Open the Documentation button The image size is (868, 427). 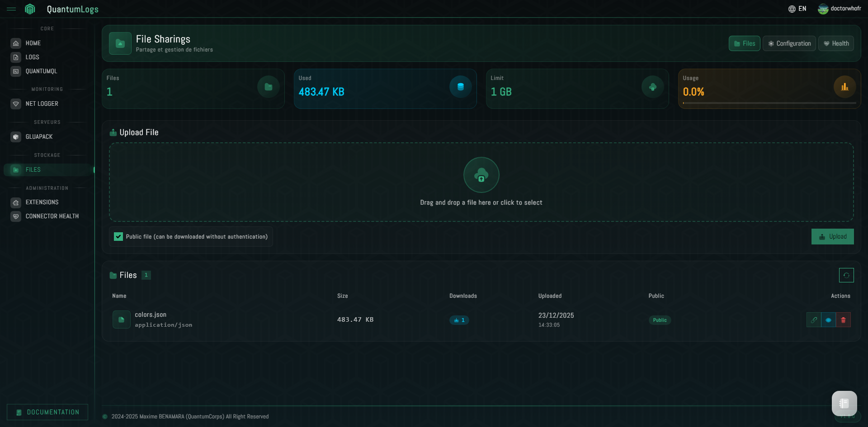[47, 412]
